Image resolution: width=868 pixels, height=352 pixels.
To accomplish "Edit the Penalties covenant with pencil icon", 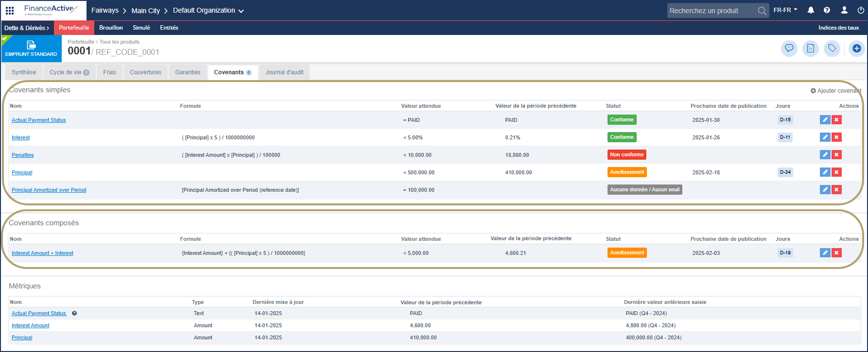I will [825, 155].
